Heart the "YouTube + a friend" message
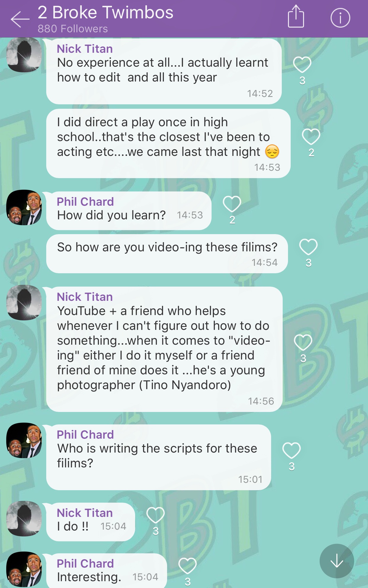This screenshot has width=368, height=588. click(x=303, y=342)
